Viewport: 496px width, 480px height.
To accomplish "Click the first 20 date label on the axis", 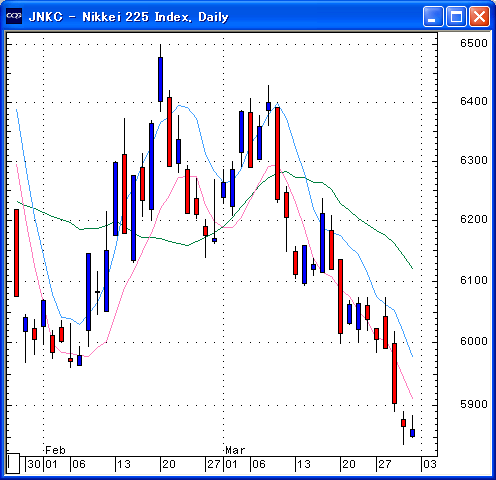I will pyautogui.click(x=169, y=464).
